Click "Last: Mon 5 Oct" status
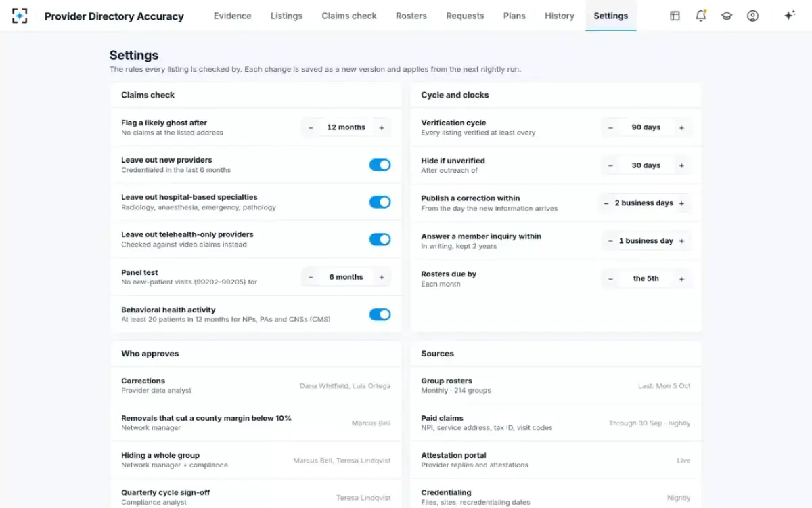 pos(664,386)
